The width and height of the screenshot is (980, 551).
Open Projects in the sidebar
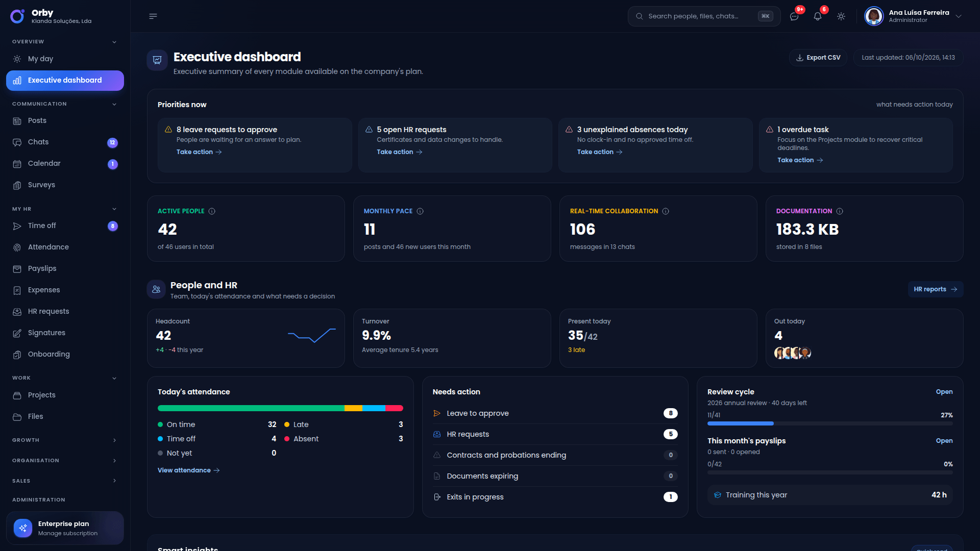coord(65,395)
